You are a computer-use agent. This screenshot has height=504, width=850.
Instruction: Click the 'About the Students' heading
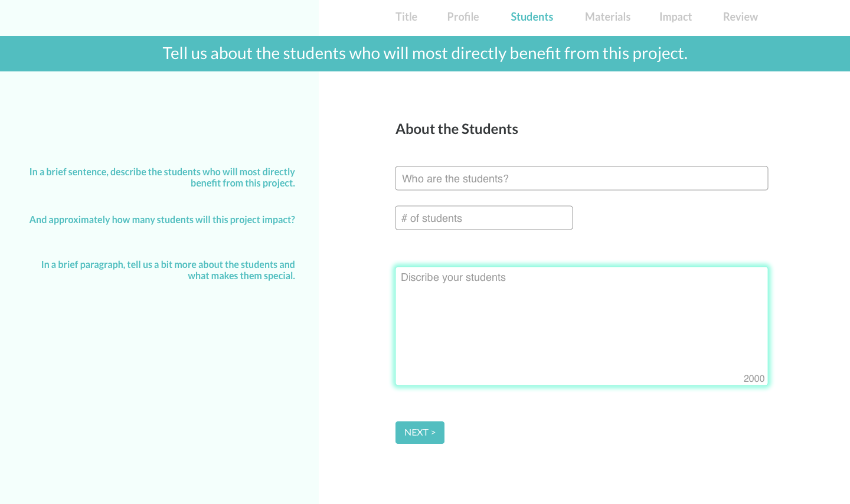pos(457,129)
